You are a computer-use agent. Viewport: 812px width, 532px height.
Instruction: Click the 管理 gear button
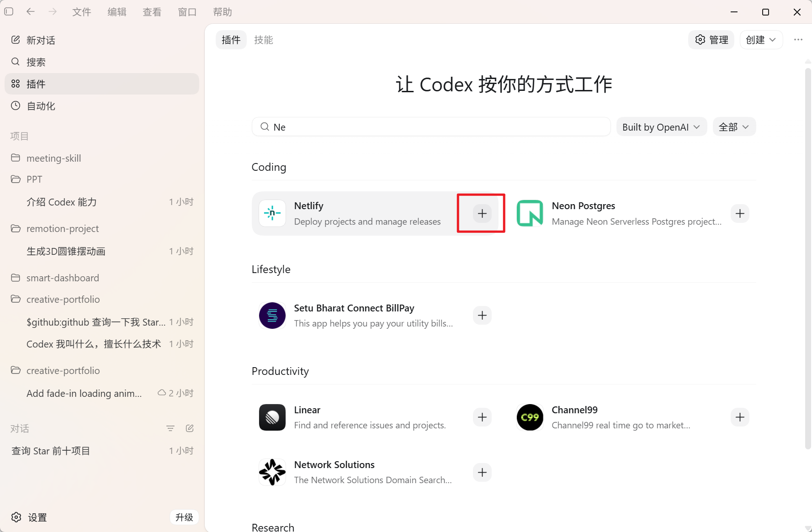(711, 40)
